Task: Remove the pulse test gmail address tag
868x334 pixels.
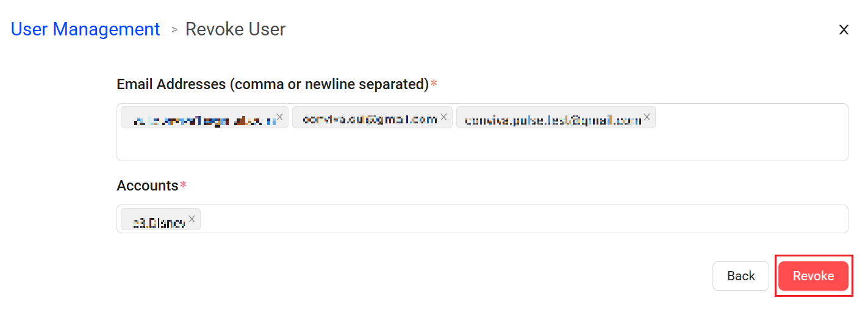Action: click(x=647, y=117)
